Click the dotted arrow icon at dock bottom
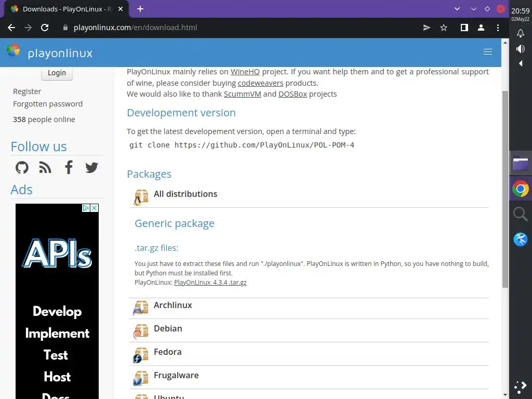 point(521,387)
